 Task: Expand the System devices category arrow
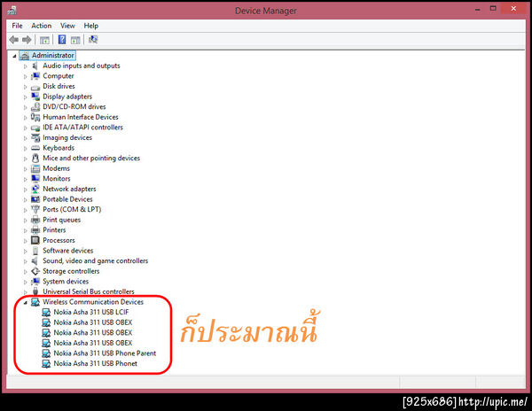click(x=25, y=282)
